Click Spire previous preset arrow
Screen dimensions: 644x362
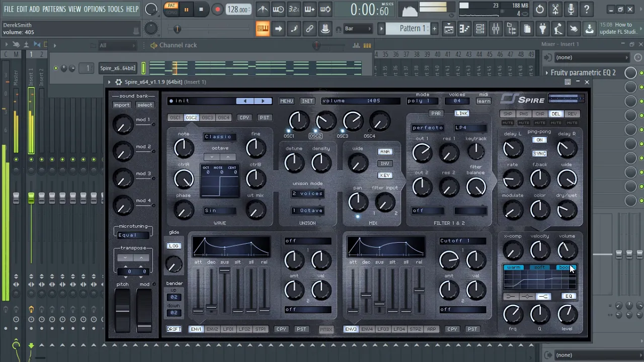(x=245, y=101)
